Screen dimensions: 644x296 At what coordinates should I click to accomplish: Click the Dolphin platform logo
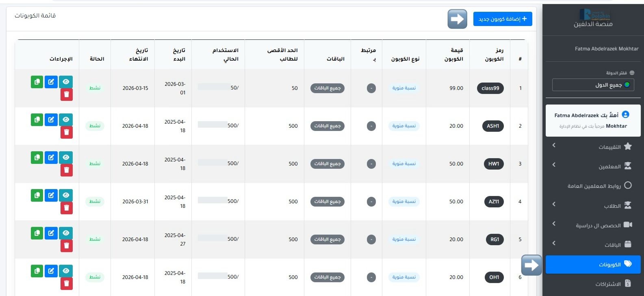click(594, 15)
